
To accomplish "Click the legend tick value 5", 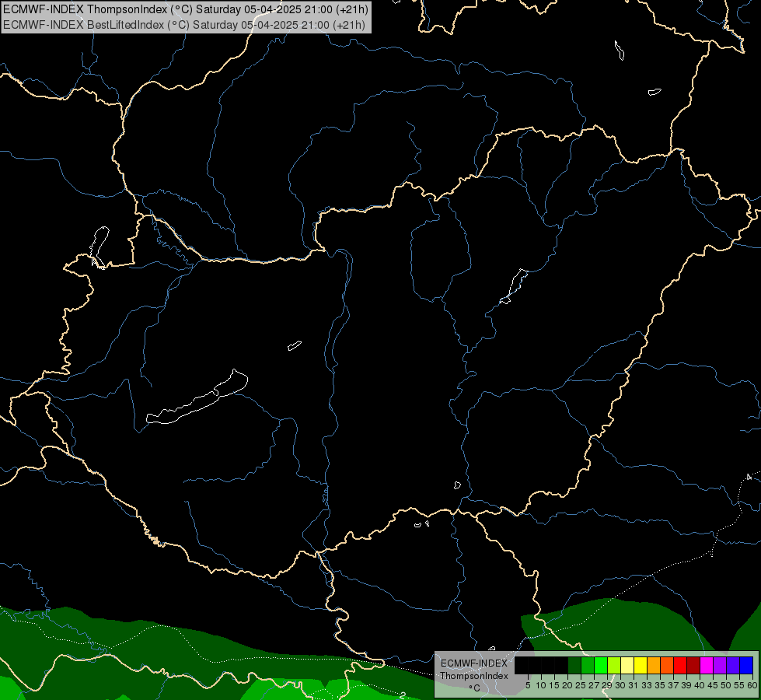I will 528,685.
